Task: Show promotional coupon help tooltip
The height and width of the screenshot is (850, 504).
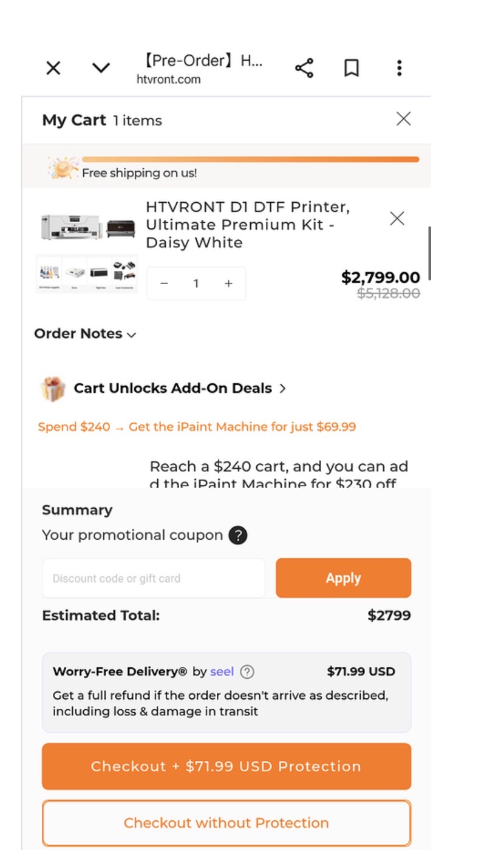Action: click(238, 535)
